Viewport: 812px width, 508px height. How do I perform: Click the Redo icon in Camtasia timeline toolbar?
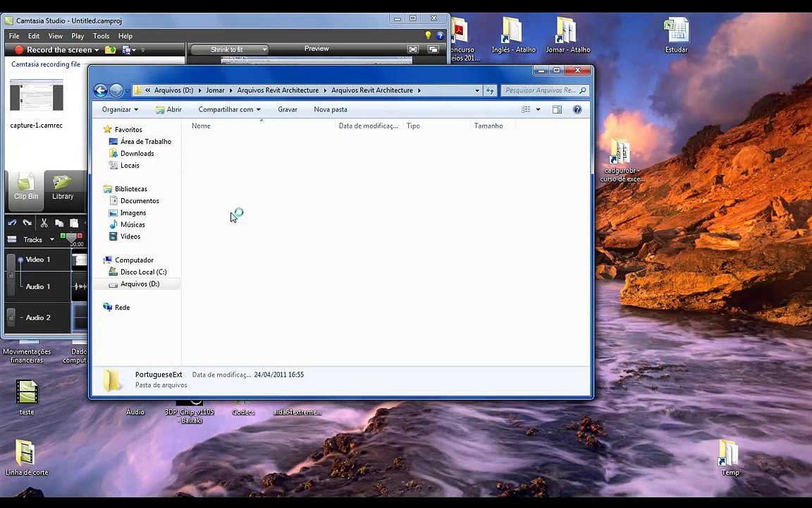click(x=27, y=223)
